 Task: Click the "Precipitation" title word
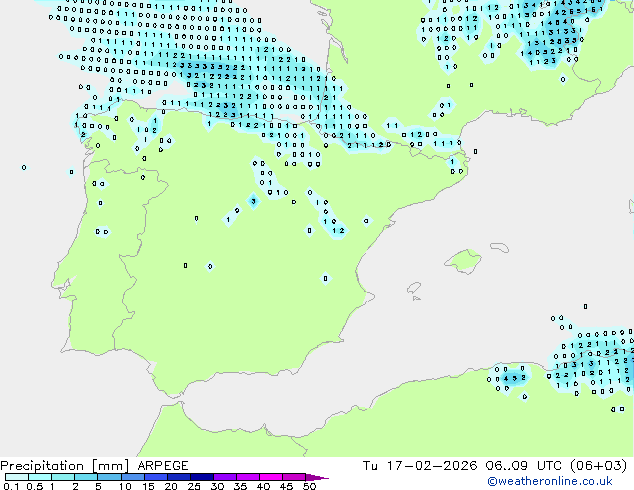point(42,466)
